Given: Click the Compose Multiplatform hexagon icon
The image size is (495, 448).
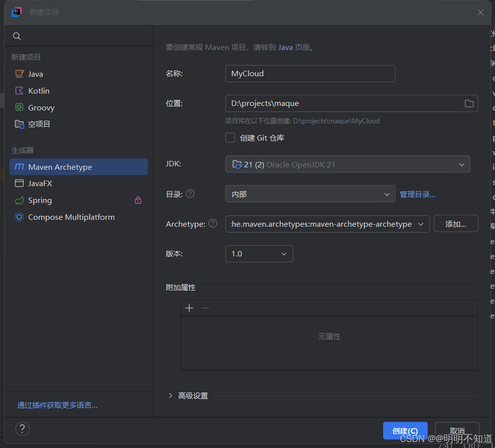Looking at the screenshot, I should point(19,217).
